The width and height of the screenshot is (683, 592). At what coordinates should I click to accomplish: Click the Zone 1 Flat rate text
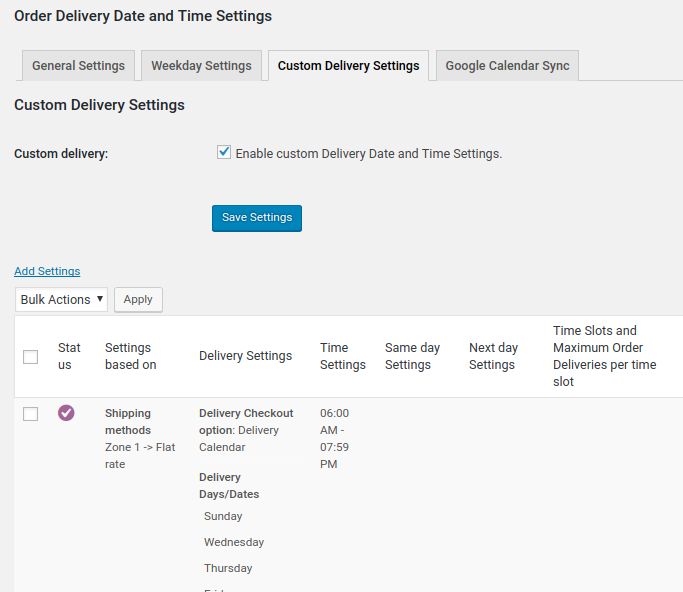tap(139, 456)
